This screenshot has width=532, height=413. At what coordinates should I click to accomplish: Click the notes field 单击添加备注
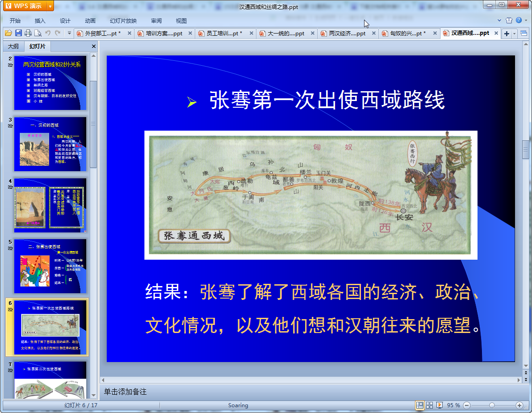pyautogui.click(x=125, y=392)
